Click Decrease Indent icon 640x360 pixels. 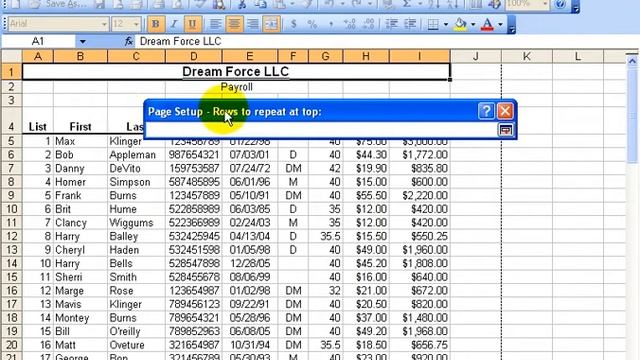click(x=391, y=24)
